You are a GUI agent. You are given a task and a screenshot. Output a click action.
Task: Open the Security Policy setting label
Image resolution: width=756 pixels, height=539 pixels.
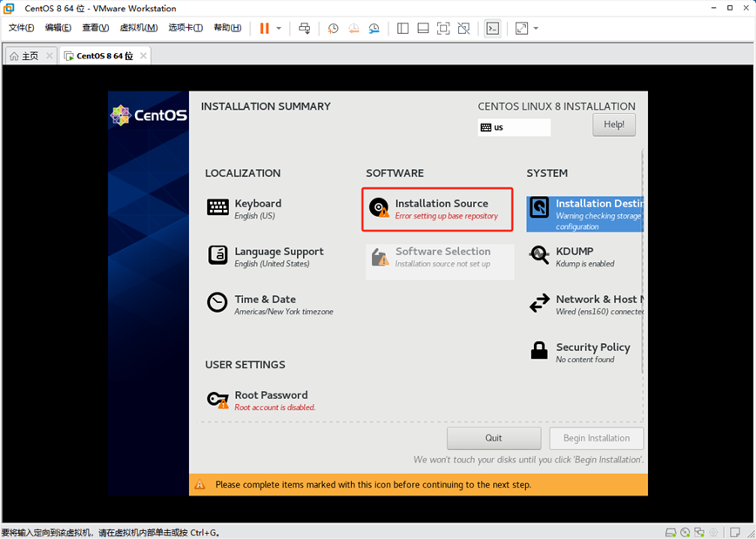[x=593, y=347]
